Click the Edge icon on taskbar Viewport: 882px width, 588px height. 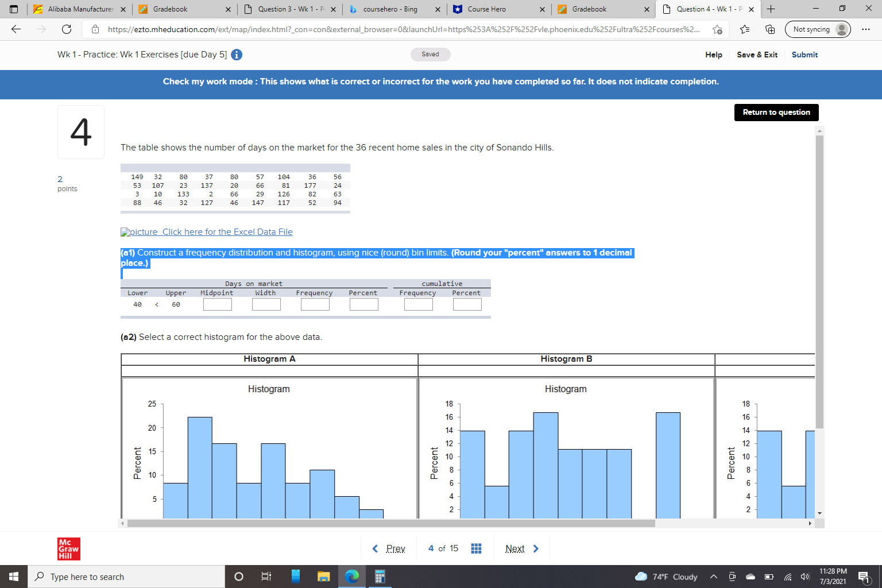pos(351,577)
